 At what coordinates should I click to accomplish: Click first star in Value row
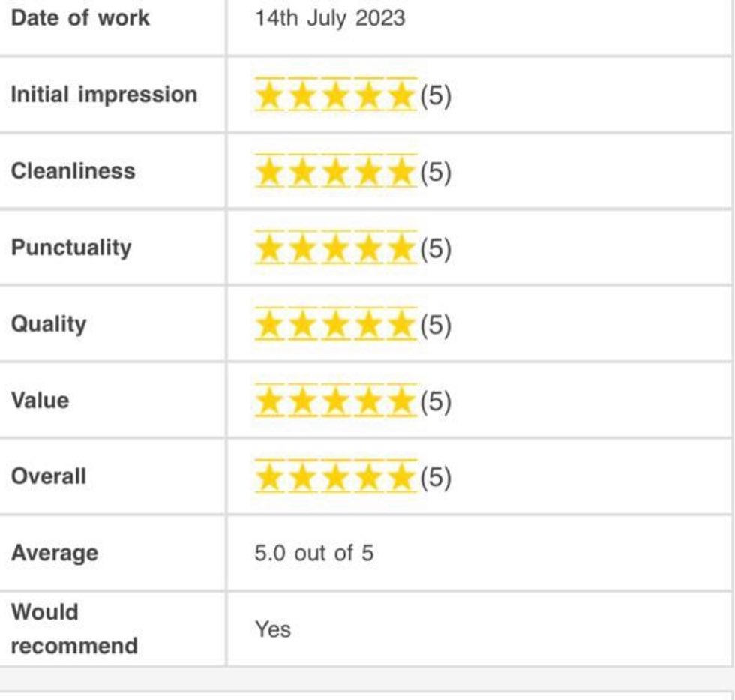pyautogui.click(x=269, y=402)
